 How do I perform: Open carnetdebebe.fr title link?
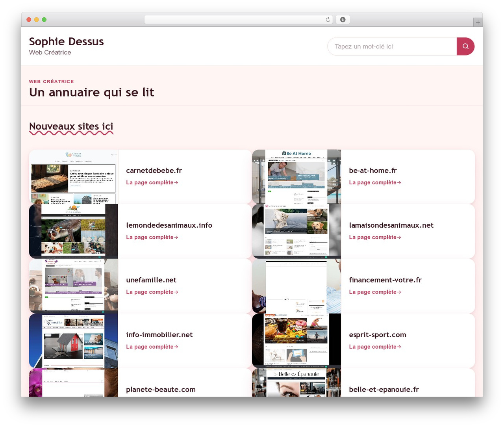pos(154,171)
